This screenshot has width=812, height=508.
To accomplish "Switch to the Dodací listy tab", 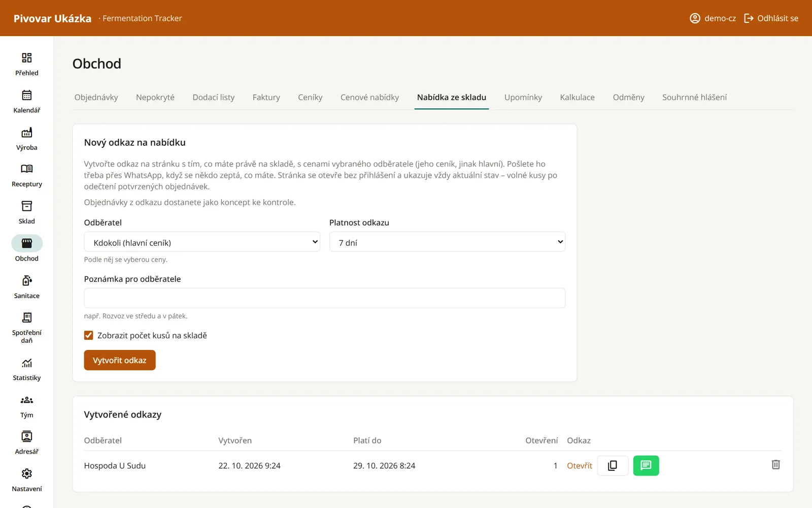I will tap(214, 98).
